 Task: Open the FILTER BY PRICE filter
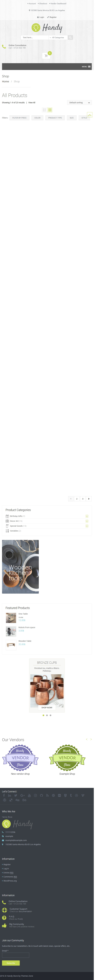[x=19, y=118]
